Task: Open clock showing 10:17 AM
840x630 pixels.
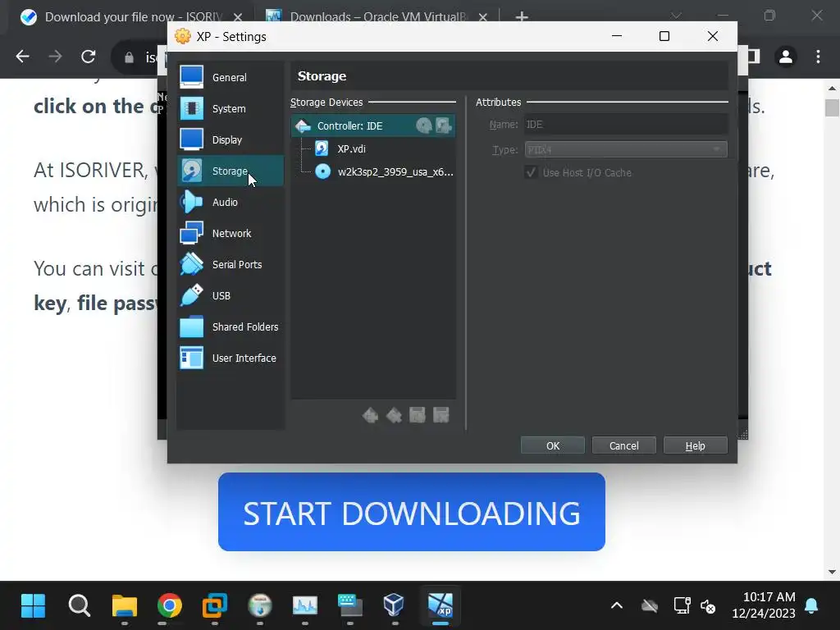Action: [x=764, y=605]
